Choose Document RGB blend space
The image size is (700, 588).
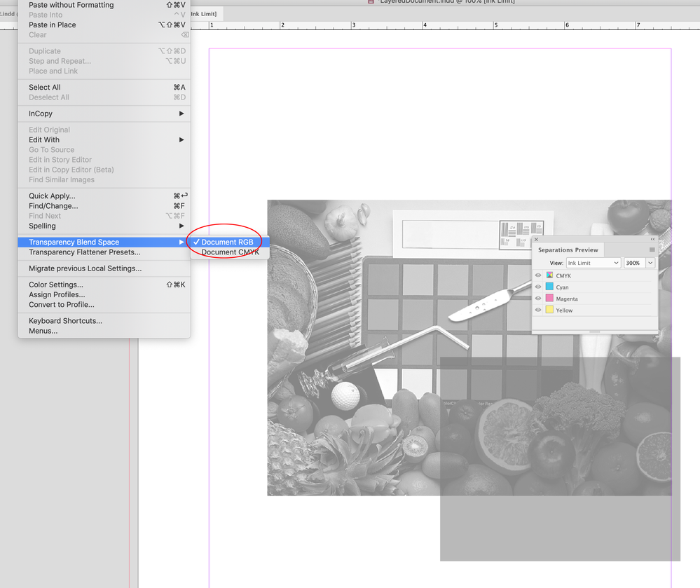coord(230,242)
